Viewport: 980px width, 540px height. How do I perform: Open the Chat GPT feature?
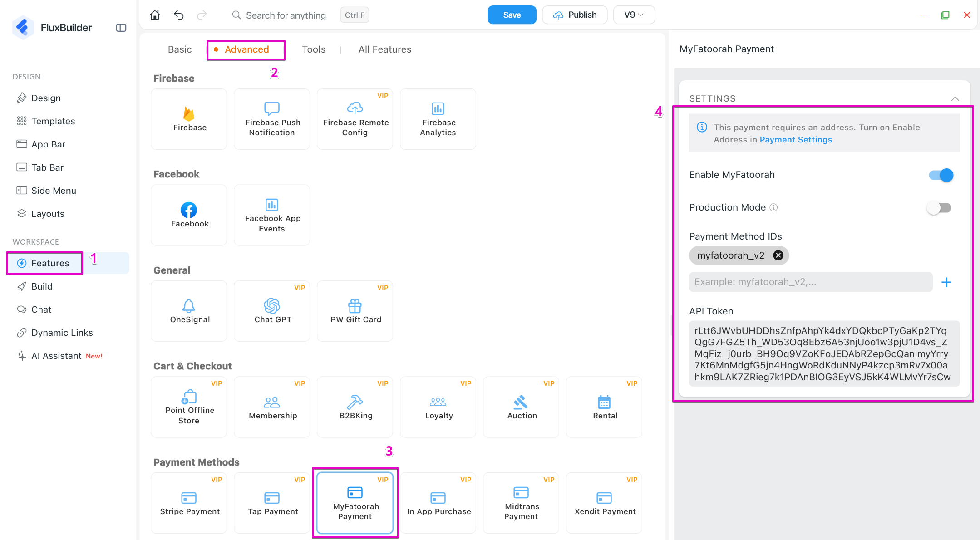[272, 311]
